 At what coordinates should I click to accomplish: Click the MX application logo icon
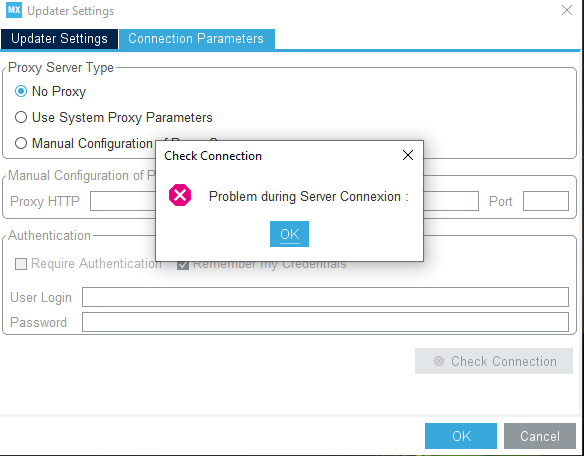[x=14, y=10]
